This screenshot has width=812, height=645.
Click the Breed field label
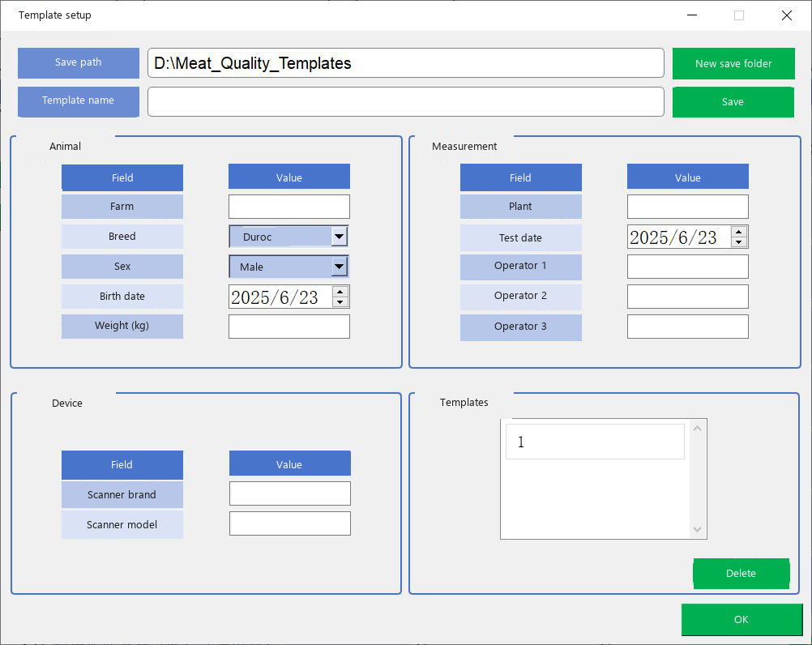tap(122, 237)
